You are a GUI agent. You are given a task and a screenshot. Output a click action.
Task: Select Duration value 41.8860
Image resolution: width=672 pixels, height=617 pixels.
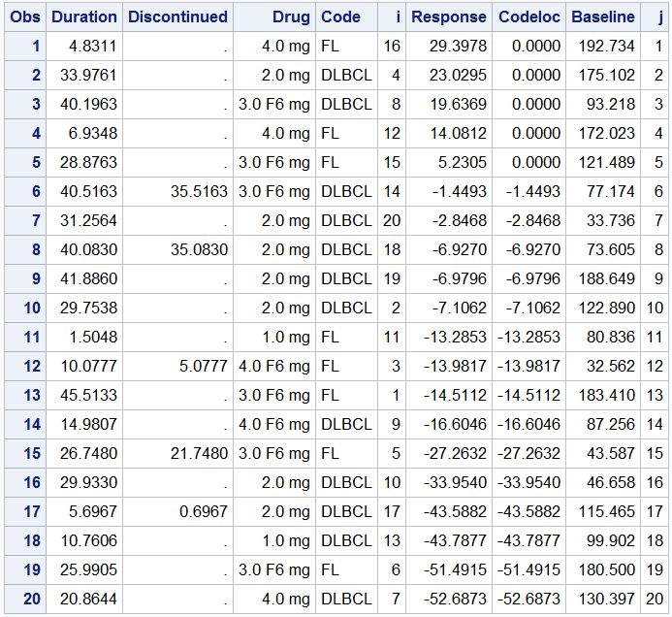click(x=88, y=279)
